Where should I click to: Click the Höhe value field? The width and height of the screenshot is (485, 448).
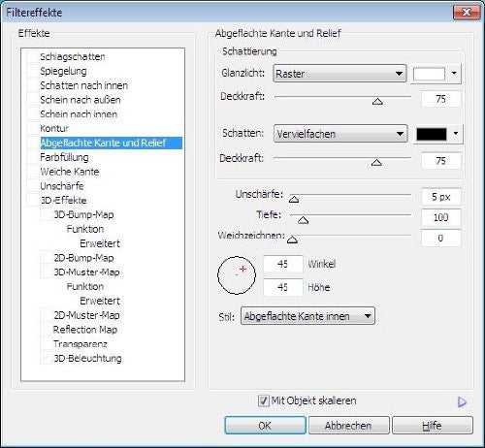click(x=283, y=287)
